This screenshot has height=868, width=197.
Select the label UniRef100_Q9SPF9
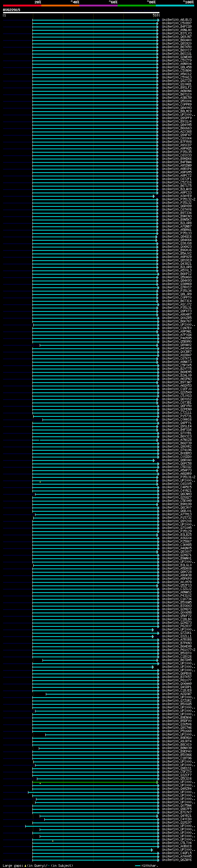(177, 118)
